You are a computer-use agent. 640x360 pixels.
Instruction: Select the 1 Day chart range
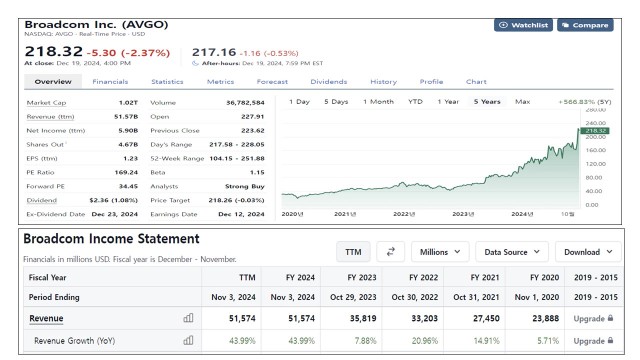tap(299, 102)
